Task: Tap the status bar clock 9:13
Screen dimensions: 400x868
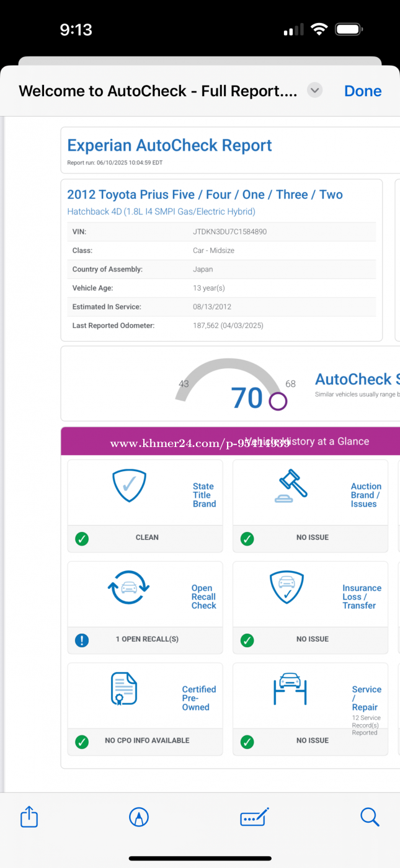Action: 76,29
